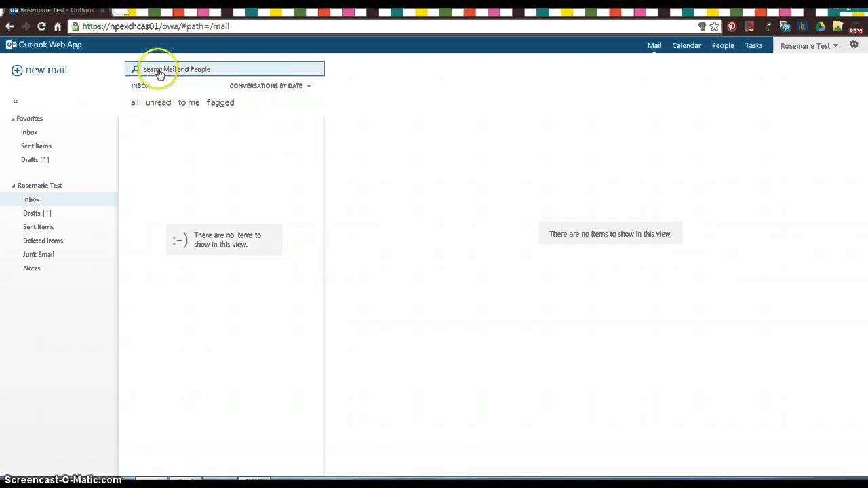This screenshot has height=488, width=868.
Task: Click the new mail link
Action: pyautogui.click(x=46, y=70)
